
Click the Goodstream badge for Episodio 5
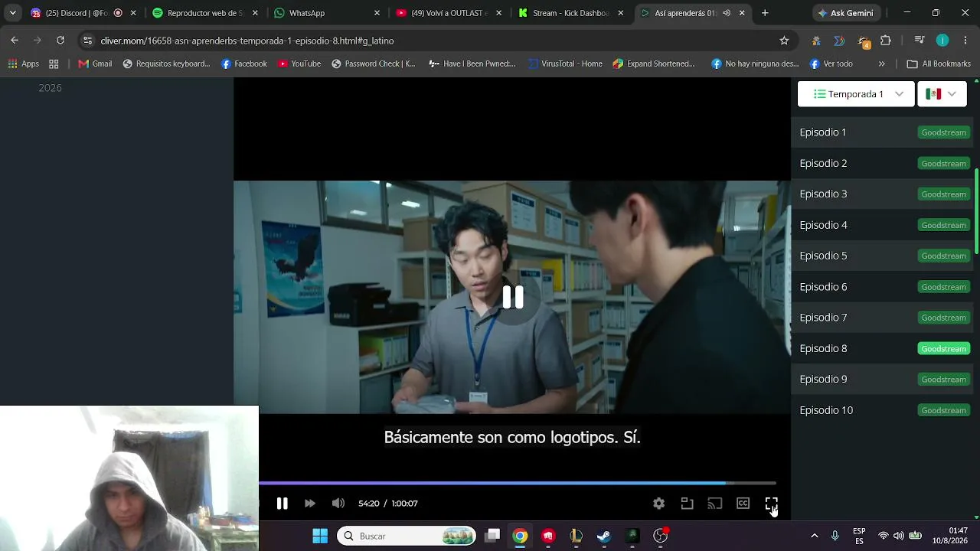click(944, 256)
